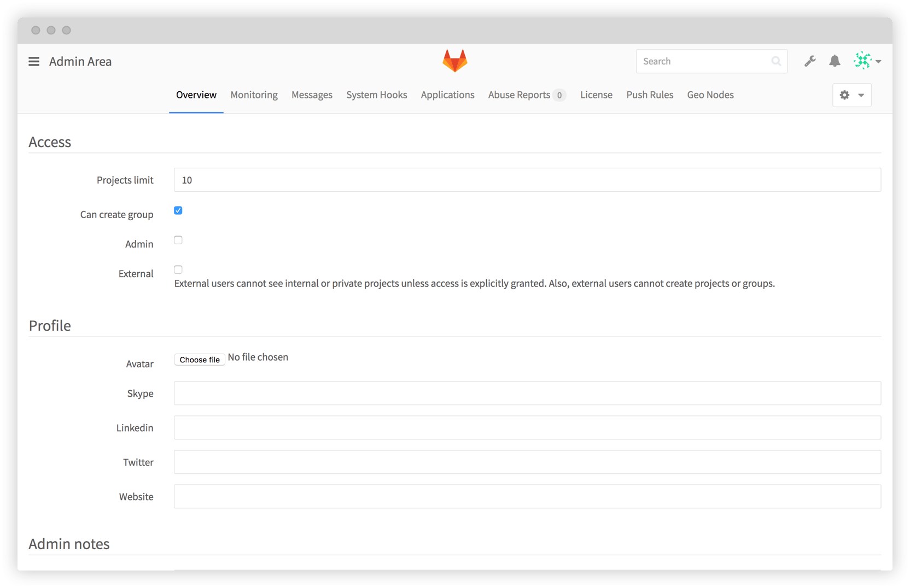Screen dimensions: 910x588
Task: Open the System Hooks tab
Action: pos(376,95)
